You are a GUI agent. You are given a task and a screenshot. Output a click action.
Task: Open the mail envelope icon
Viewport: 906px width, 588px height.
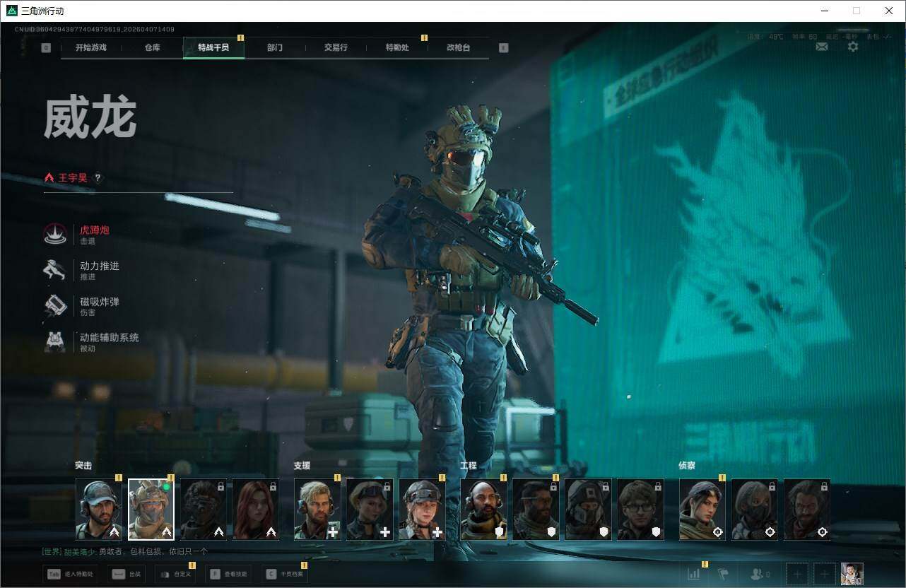[822, 47]
